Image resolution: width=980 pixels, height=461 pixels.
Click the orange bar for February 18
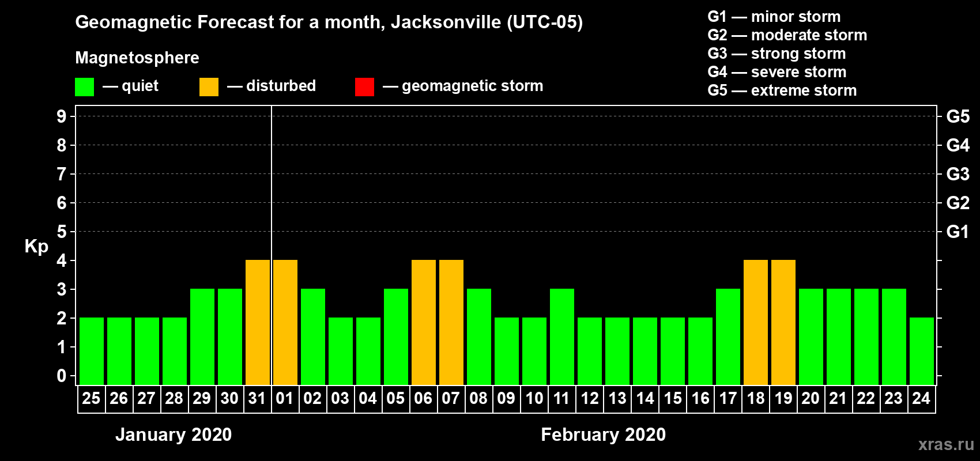click(756, 322)
